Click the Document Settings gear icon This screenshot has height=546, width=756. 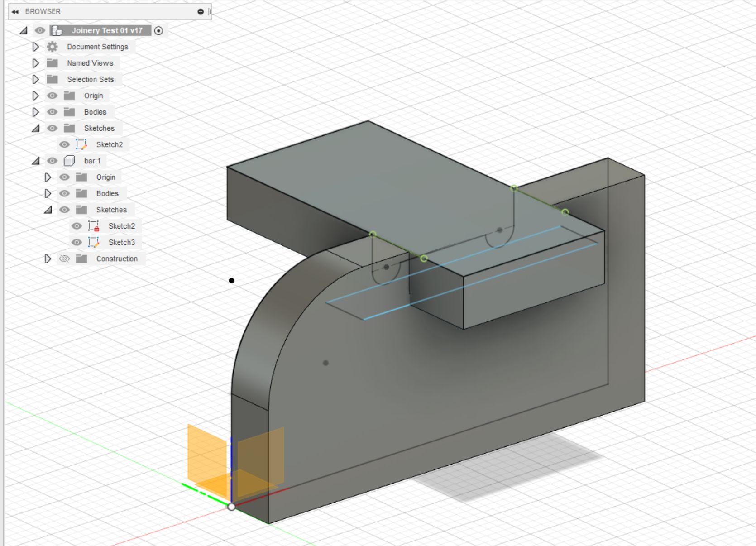[53, 47]
